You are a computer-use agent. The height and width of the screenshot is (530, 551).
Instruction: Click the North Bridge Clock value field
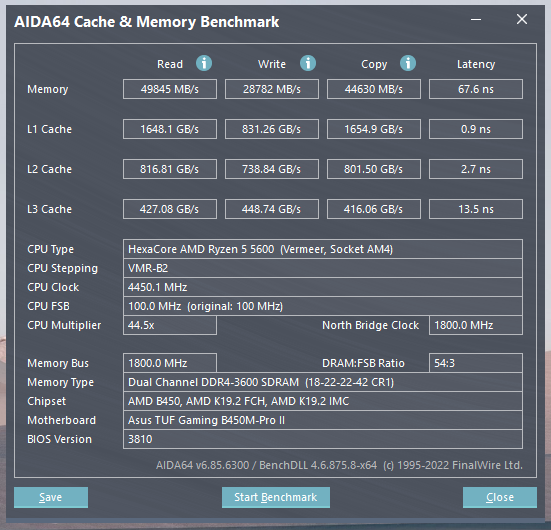coord(476,325)
